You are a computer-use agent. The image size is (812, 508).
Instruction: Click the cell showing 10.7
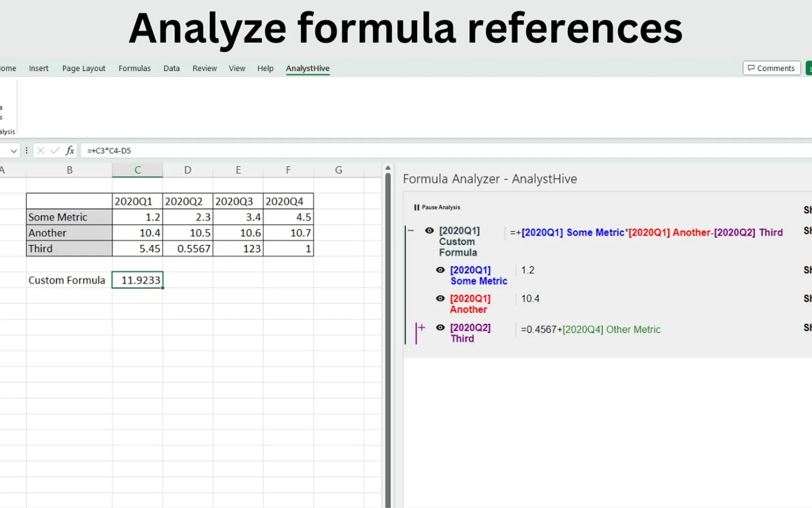[x=288, y=233]
